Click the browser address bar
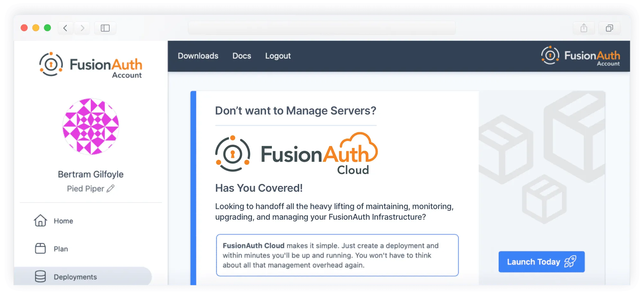The width and height of the screenshot is (644, 294). click(x=322, y=28)
